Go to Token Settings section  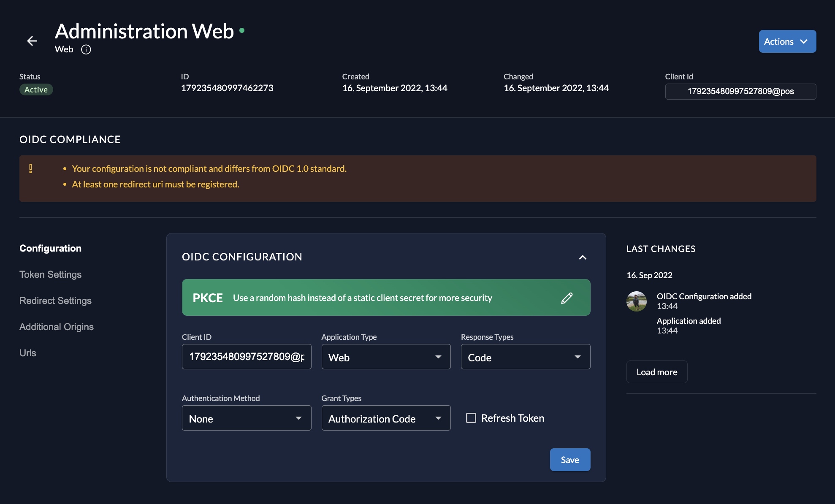point(50,274)
